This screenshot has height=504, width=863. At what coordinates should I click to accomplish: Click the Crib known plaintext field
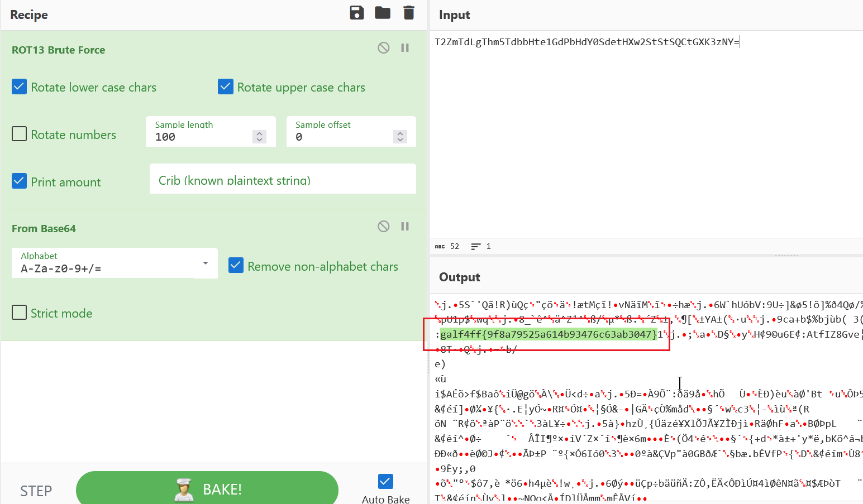tap(283, 180)
